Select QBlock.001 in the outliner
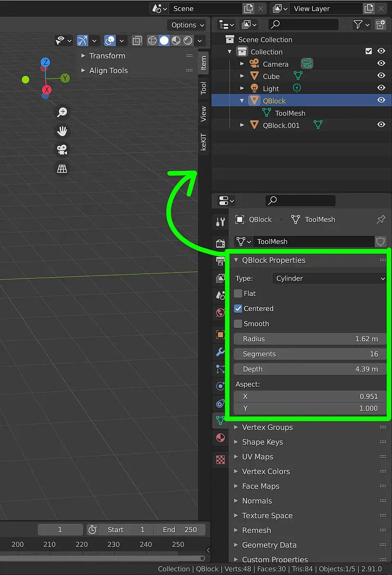392x575 pixels. [281, 125]
